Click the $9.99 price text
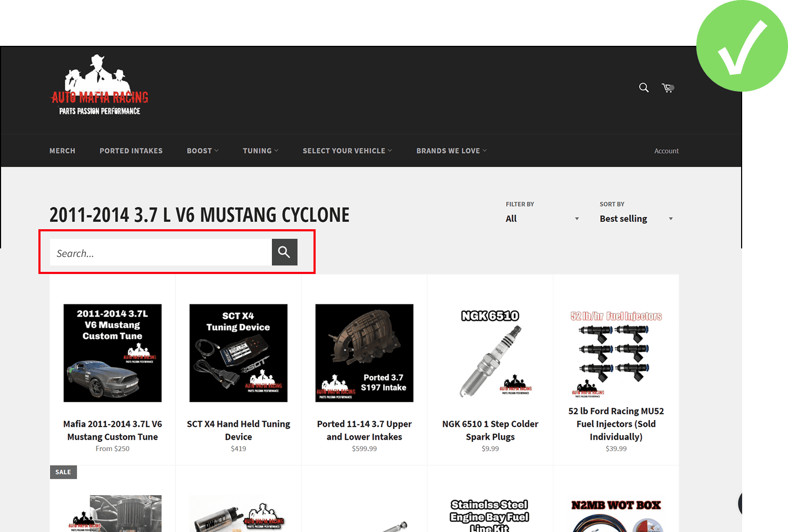The width and height of the screenshot is (788, 532). 491,448
